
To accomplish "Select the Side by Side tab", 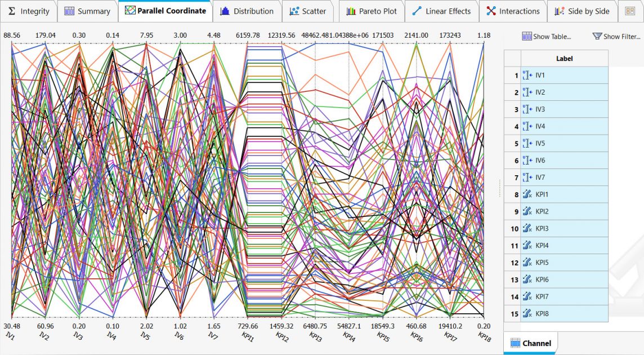I will [x=582, y=11].
